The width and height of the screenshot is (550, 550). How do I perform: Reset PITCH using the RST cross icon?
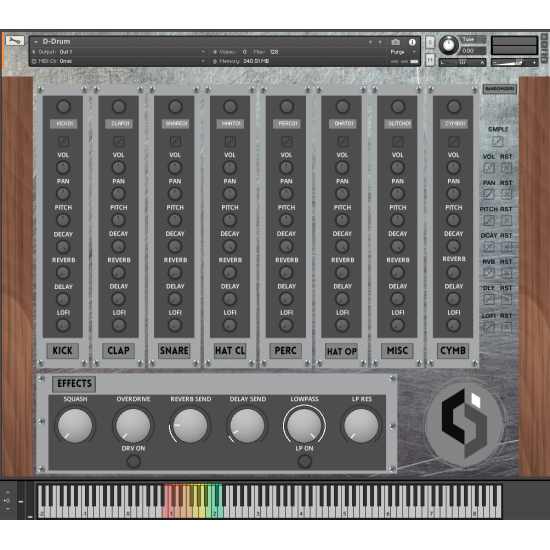pyautogui.click(x=506, y=221)
